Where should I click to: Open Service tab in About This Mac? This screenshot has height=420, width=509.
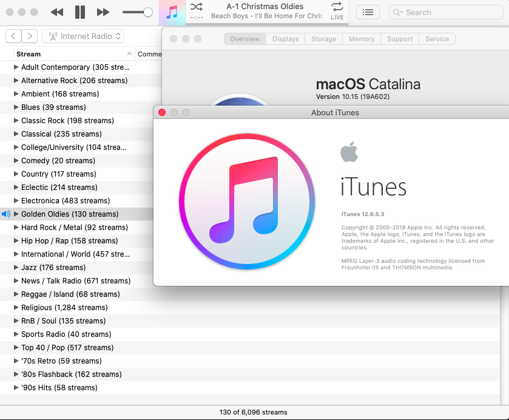(x=437, y=39)
